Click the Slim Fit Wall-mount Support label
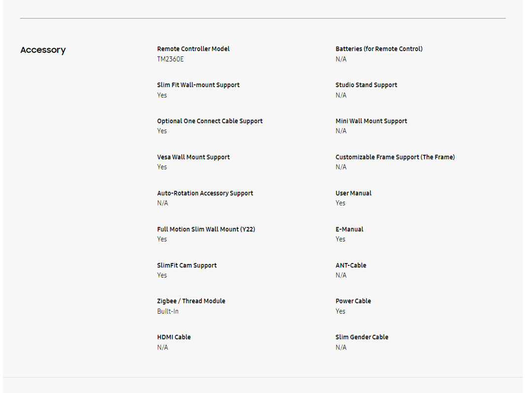Screen dimensions: 532x393 point(198,85)
